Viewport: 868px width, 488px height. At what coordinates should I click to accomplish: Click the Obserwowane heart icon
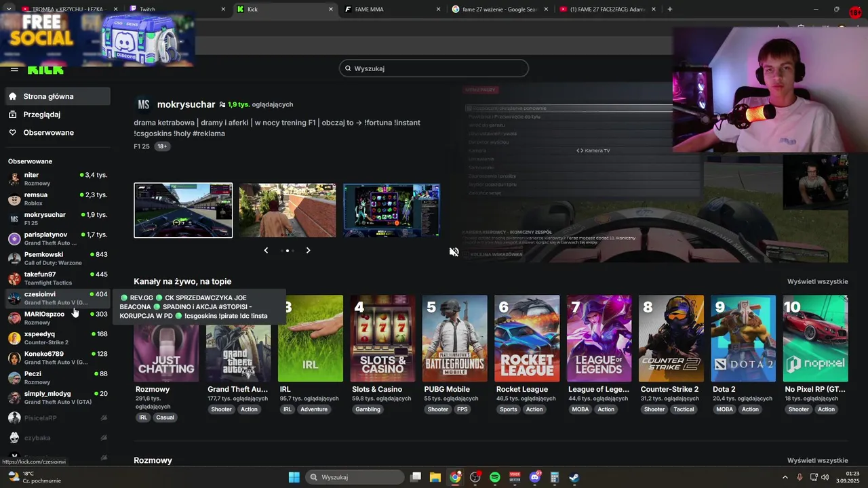point(13,132)
